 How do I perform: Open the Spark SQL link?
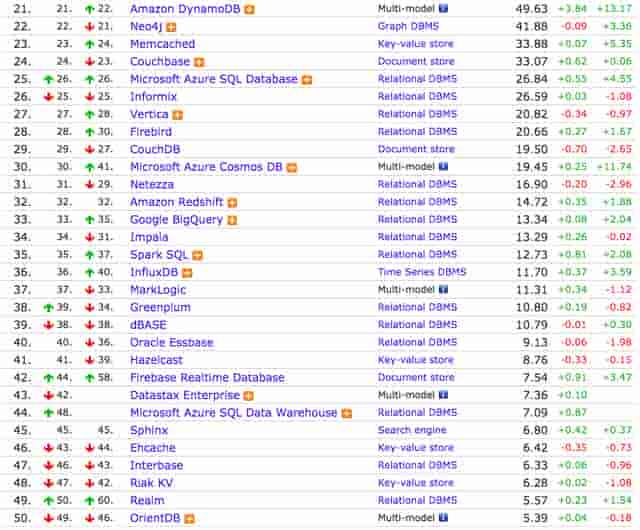coord(159,255)
